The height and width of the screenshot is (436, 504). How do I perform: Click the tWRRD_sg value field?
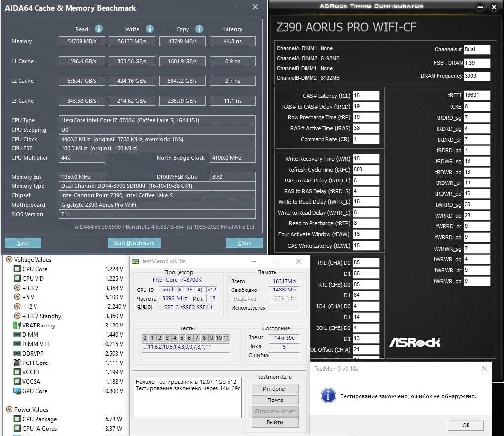477,205
